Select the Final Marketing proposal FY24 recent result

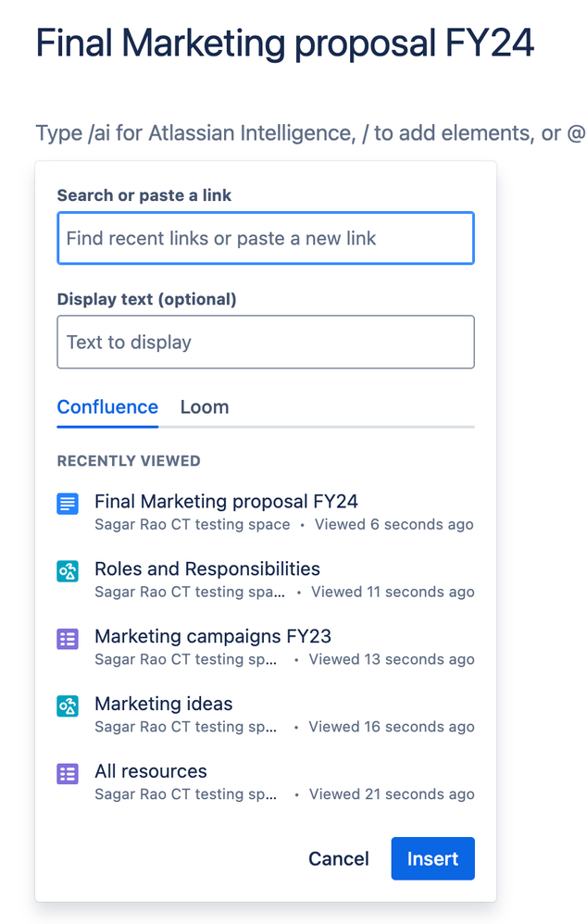[x=226, y=502]
